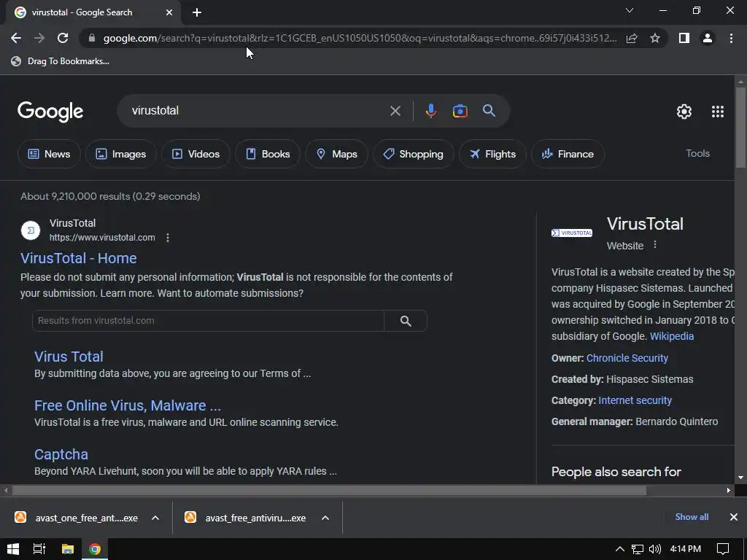Screen dimensions: 747x560
Task: Open the Captcha sitelink
Action: [61, 454]
